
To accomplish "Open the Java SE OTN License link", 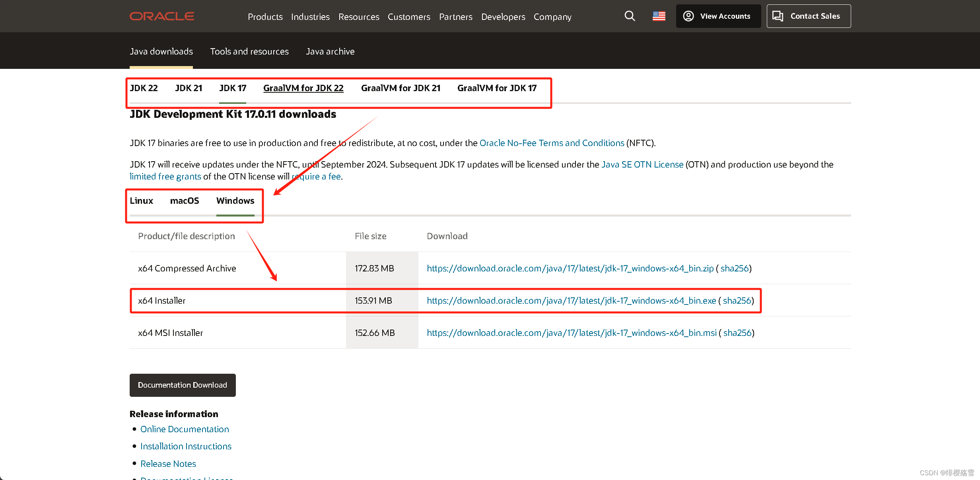I will (x=642, y=164).
